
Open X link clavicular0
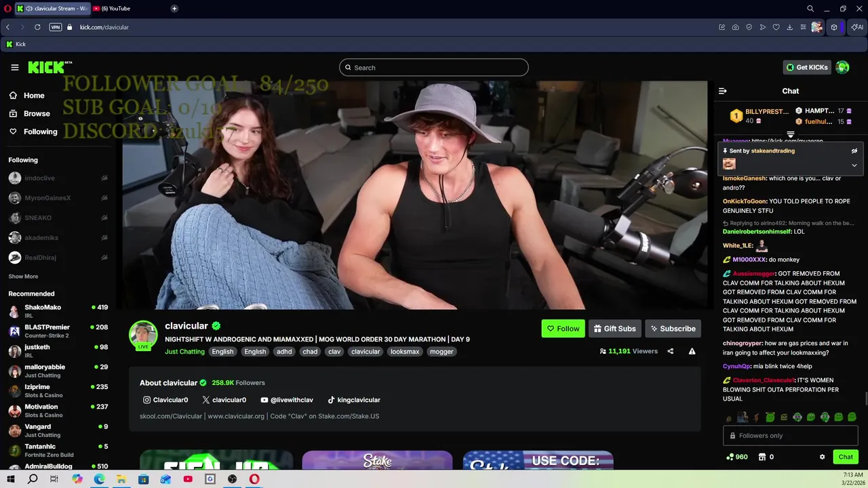[x=224, y=400]
